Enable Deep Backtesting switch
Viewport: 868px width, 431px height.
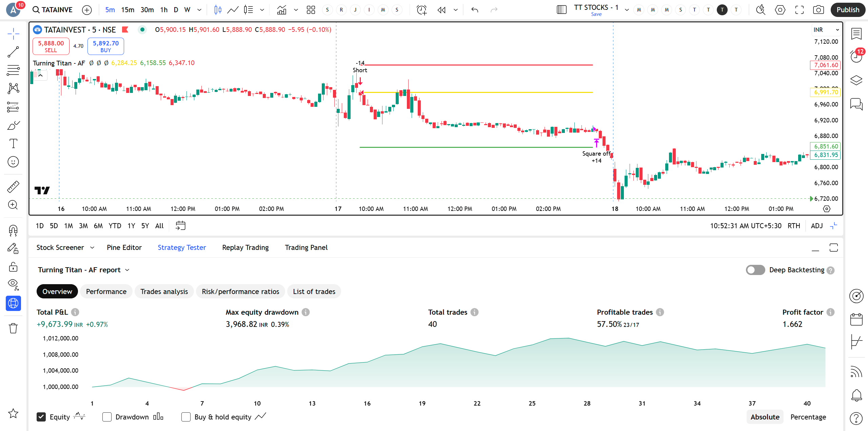(755, 270)
